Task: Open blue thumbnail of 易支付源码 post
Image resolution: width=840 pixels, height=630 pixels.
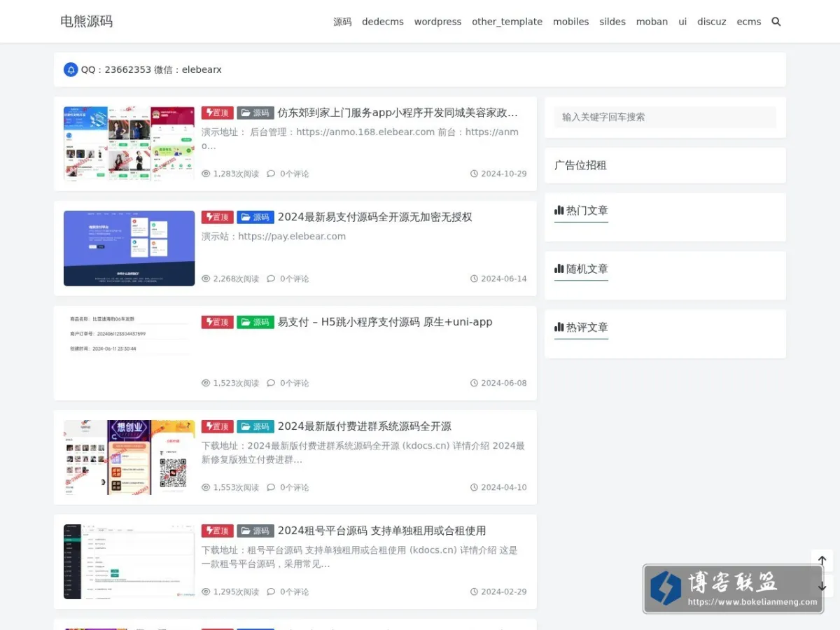Action: coord(129,248)
